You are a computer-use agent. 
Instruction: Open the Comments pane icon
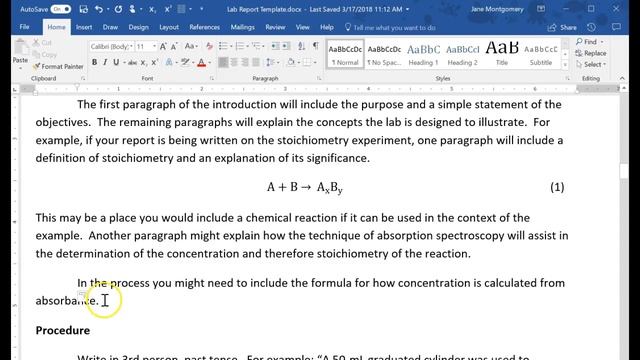[x=616, y=27]
